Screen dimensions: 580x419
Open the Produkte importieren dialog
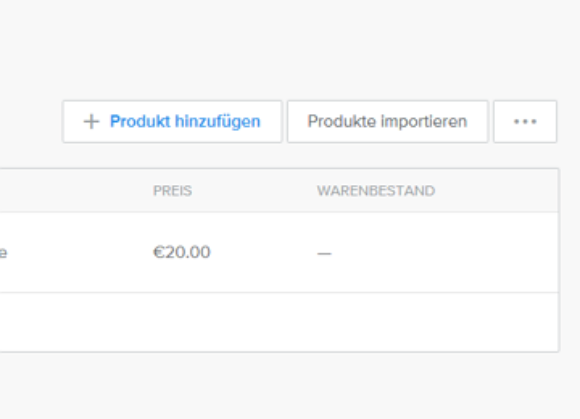coord(388,121)
